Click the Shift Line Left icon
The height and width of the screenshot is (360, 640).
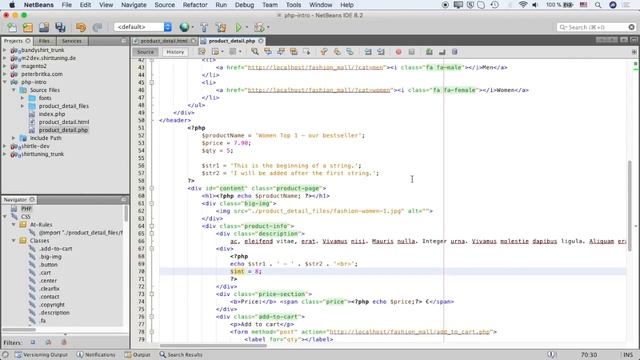pos(368,52)
